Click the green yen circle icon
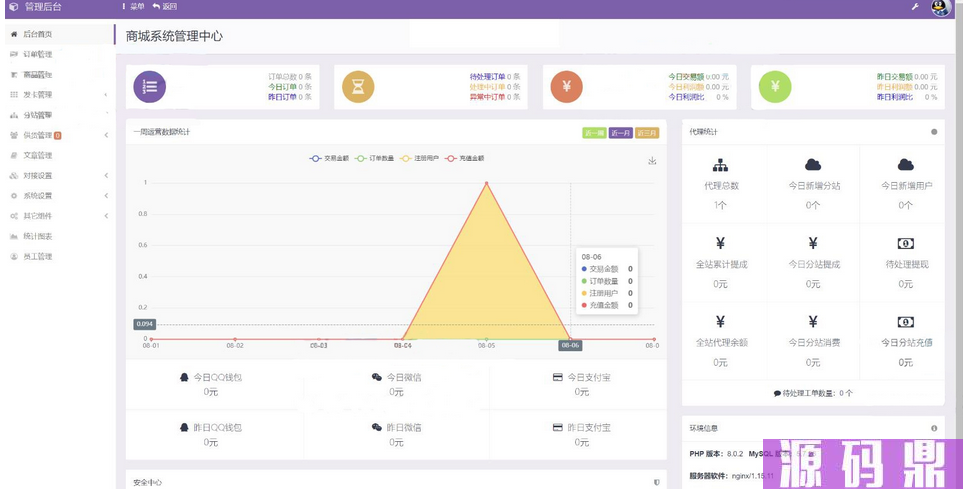 click(775, 87)
